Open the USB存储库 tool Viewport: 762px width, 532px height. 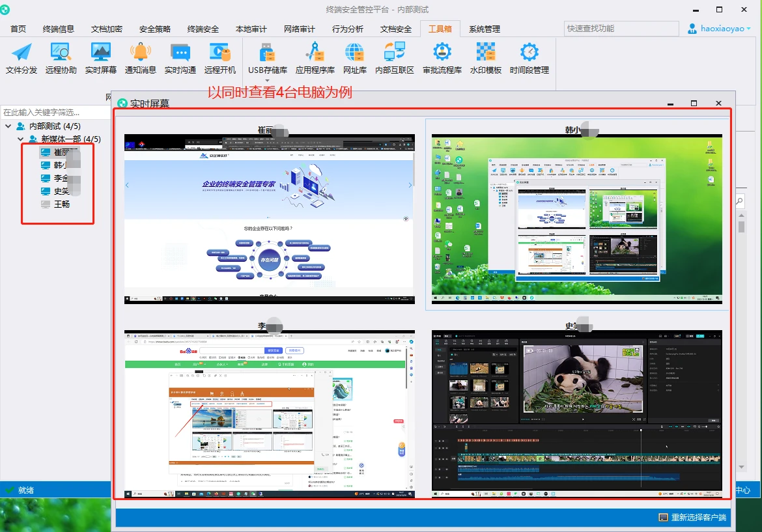click(267, 59)
